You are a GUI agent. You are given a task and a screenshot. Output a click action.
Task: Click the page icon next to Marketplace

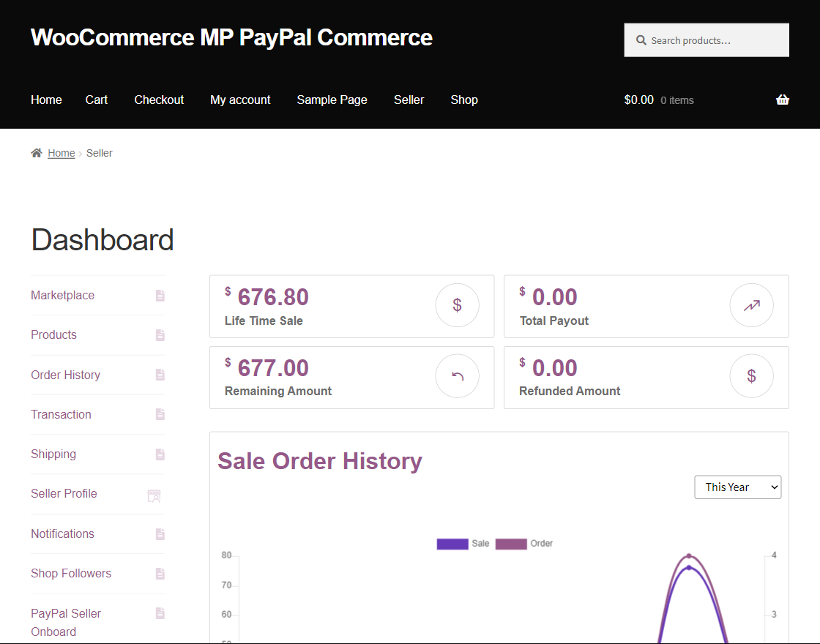pyautogui.click(x=160, y=296)
